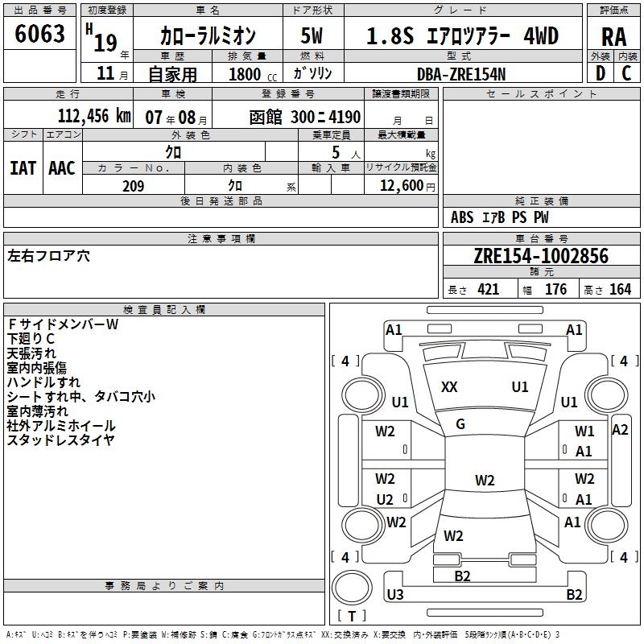
Task: Click the A2 damage mark on the diagram
Action: (620, 430)
